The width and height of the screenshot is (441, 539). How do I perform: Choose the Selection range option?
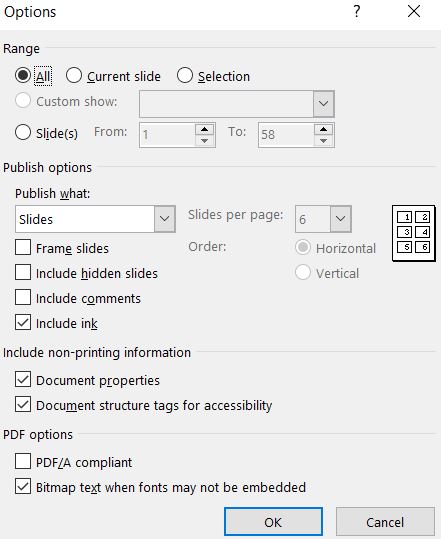pyautogui.click(x=185, y=75)
